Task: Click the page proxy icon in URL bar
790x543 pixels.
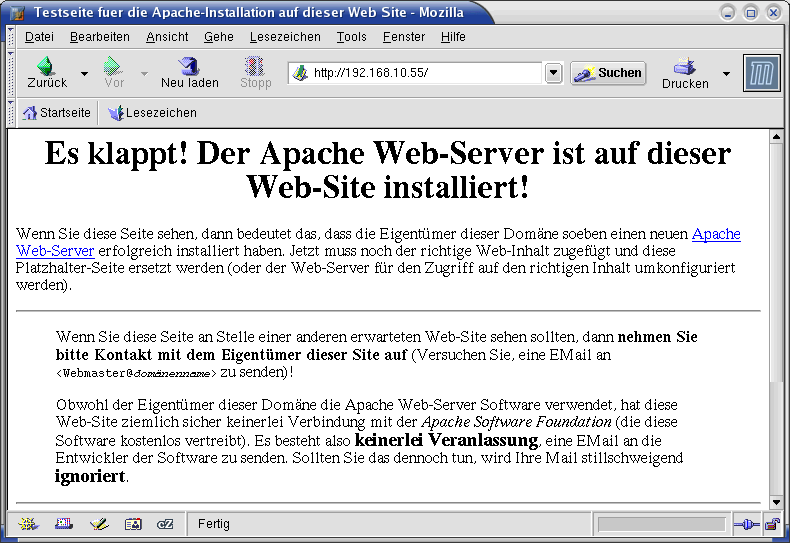Action: (x=300, y=73)
